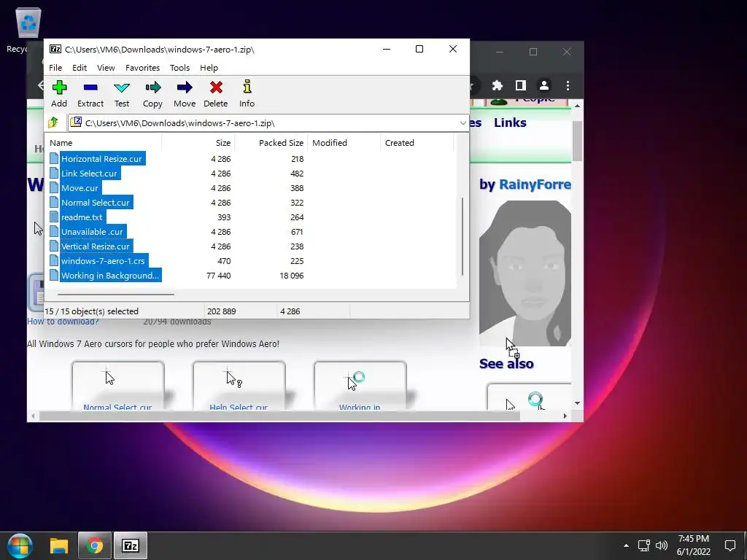Image resolution: width=747 pixels, height=560 pixels.
Task: Expand the archive path dropdown arrow
Action: point(462,122)
